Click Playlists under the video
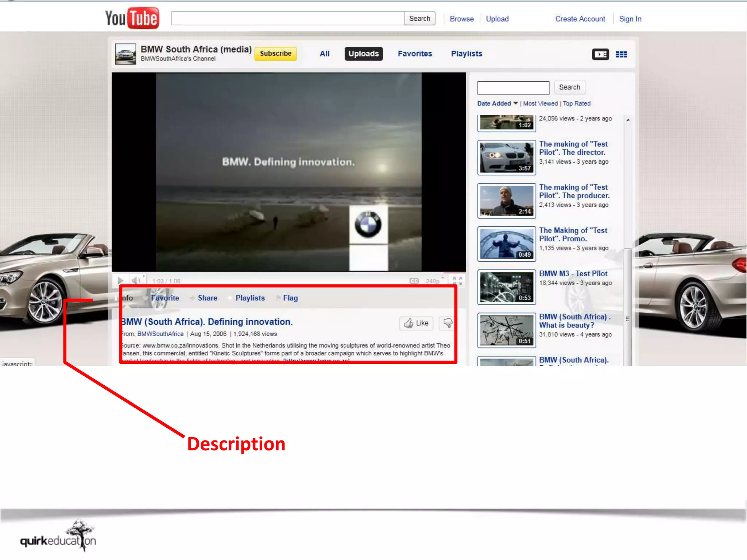 (250, 298)
